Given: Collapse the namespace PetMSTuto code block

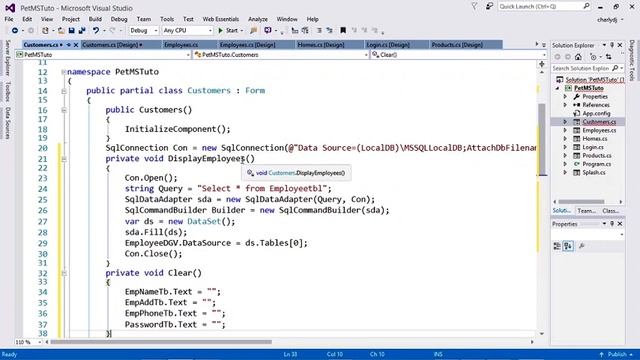Looking at the screenshot, I should pos(64,72).
